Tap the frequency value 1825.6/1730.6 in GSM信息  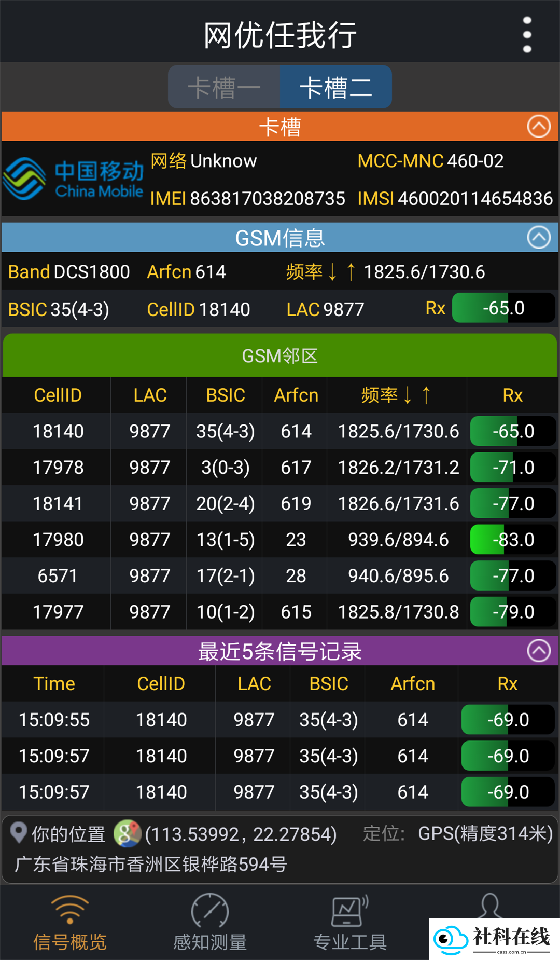tap(424, 271)
